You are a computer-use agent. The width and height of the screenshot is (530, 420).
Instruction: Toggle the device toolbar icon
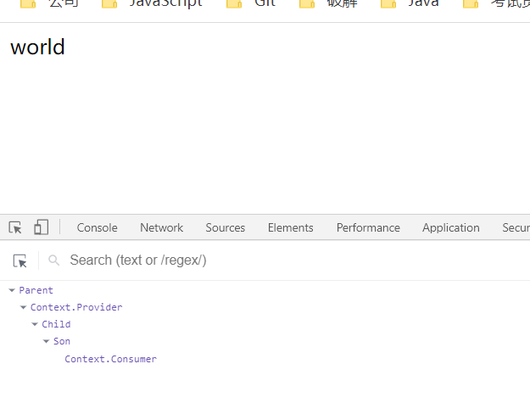coord(41,227)
